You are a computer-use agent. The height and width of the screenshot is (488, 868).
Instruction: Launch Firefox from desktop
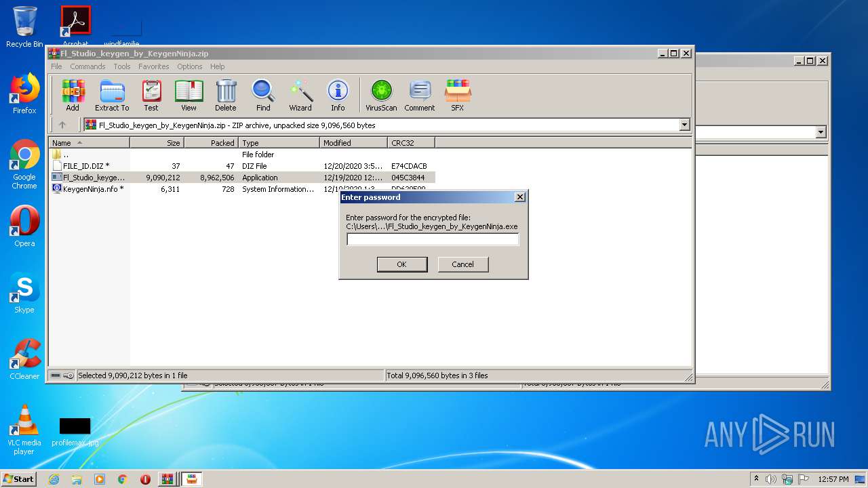tap(24, 94)
